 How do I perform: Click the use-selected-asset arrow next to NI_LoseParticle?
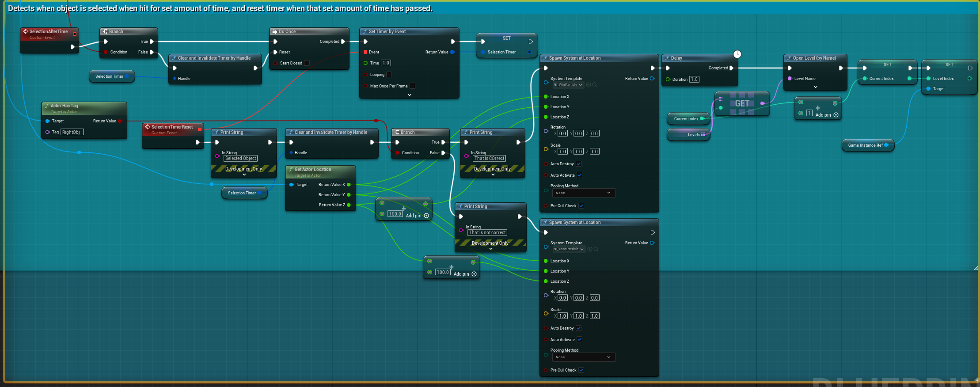click(x=590, y=249)
